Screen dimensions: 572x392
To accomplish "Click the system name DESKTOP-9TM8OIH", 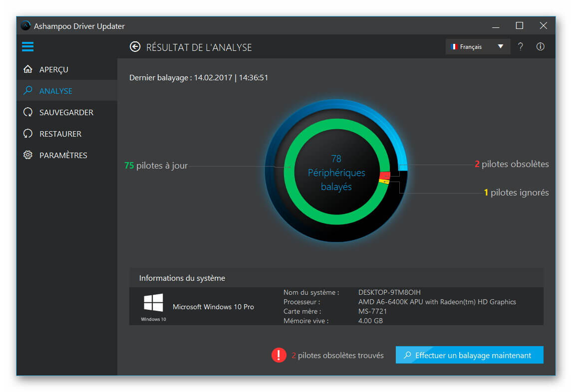I will click(389, 292).
